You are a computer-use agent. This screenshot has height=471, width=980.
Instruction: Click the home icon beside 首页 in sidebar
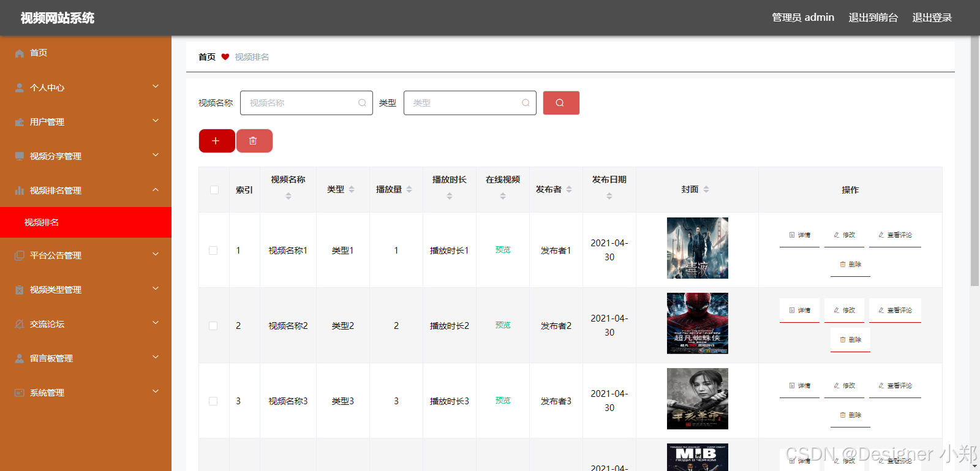point(20,53)
